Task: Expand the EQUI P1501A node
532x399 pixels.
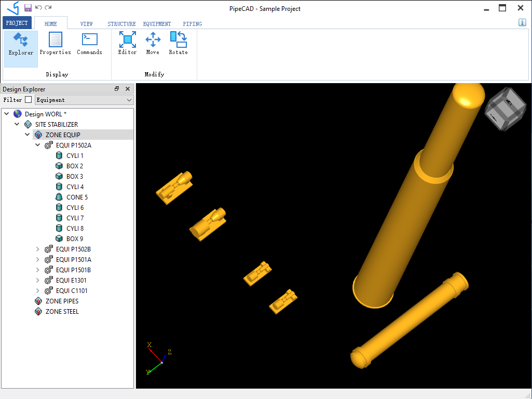Action: tap(38, 259)
